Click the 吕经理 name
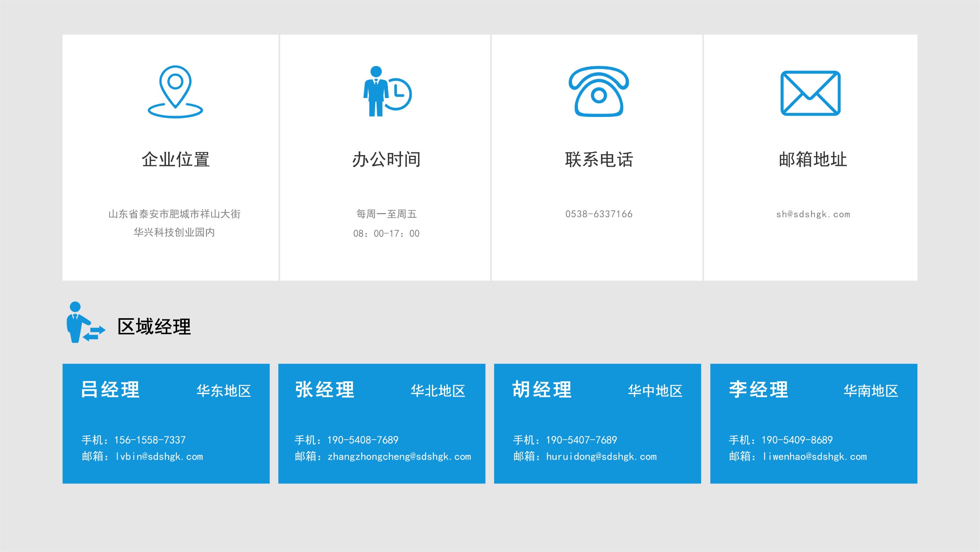980x552 pixels. [110, 389]
